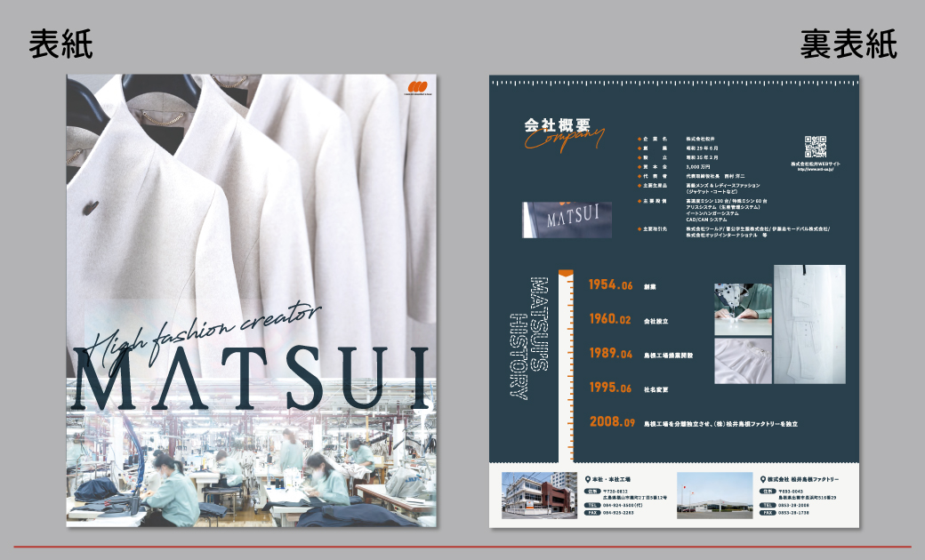The image size is (925, 560).
Task: Click the 3,000万円 capital value
Action: (x=698, y=167)
